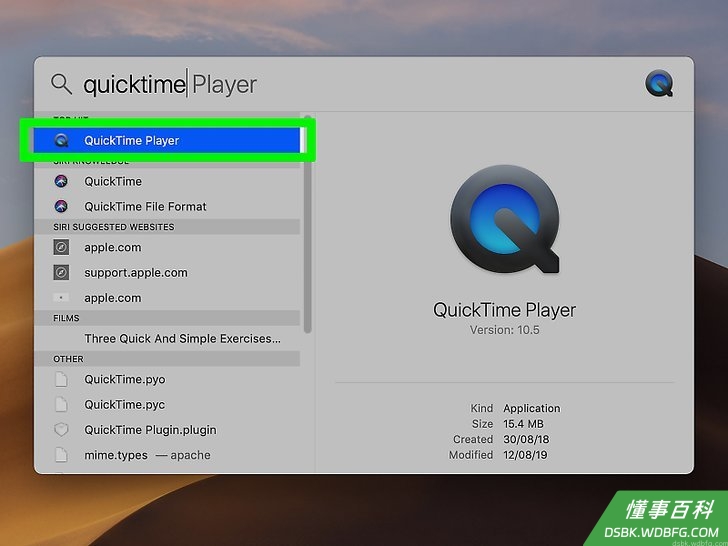Image resolution: width=728 pixels, height=546 pixels.
Task: Click the results list scrollbar
Action: coord(307,224)
